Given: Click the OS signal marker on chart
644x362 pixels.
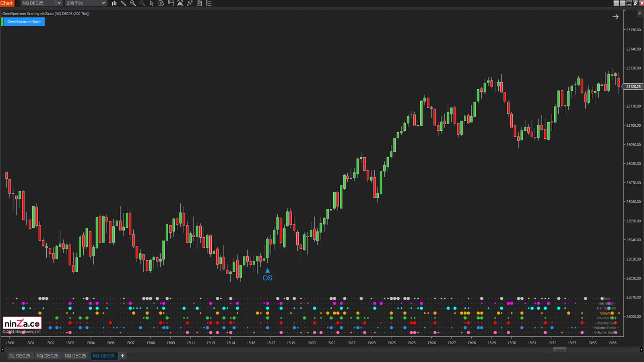Looking at the screenshot, I should coord(267,275).
